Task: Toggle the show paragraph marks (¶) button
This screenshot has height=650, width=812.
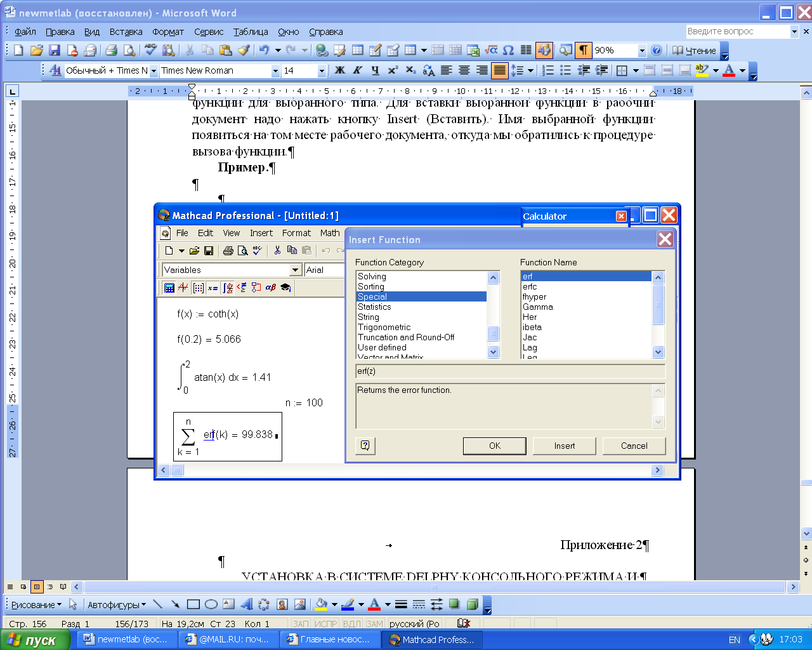Action: pyautogui.click(x=583, y=50)
